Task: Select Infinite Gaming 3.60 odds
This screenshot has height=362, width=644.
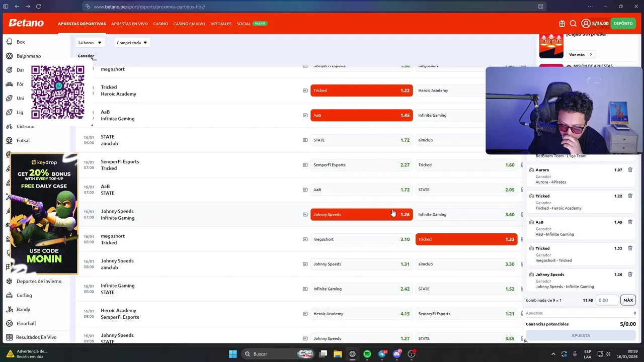Action: pos(466,215)
